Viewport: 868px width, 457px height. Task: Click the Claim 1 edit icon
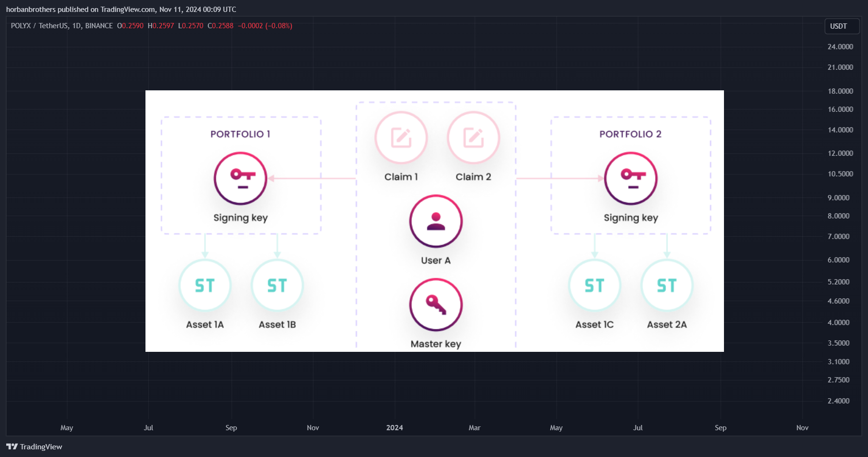[401, 138]
